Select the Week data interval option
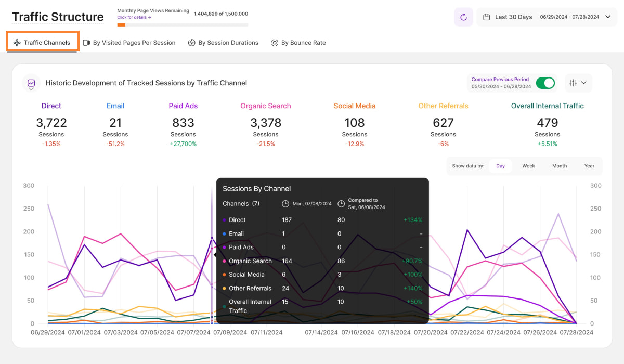This screenshot has width=624, height=364. coord(528,165)
